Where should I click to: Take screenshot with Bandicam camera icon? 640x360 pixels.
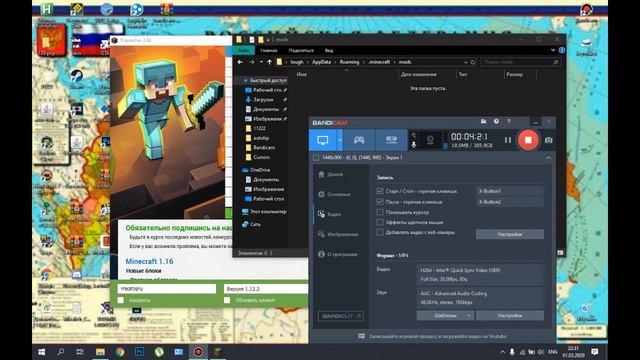coord(549,140)
